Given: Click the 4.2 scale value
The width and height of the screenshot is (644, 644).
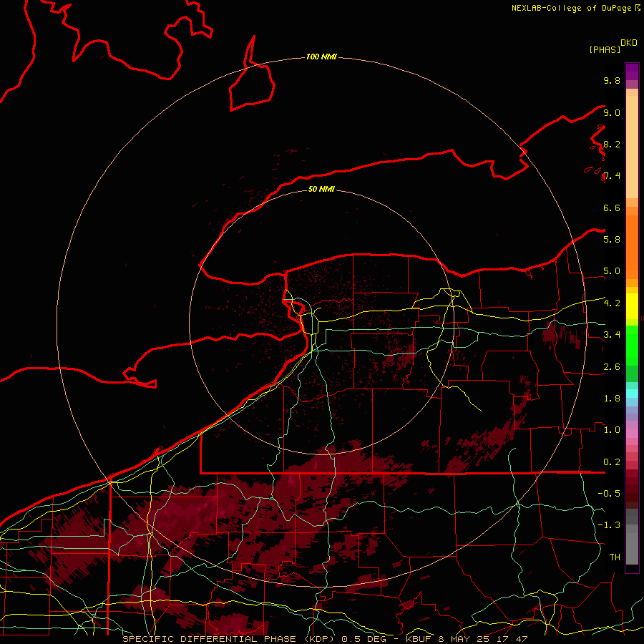Looking at the screenshot, I should click(612, 303).
